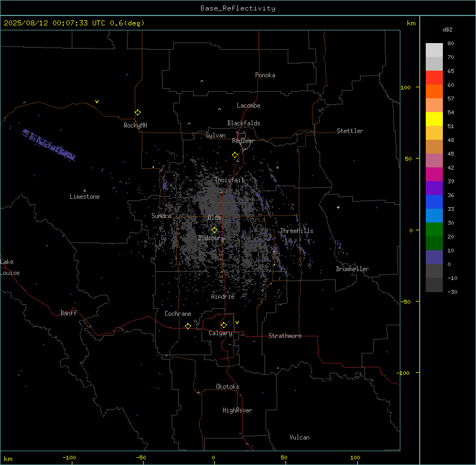Click the km unit label at bottom left
476x465 pixels.
[x=8, y=459]
